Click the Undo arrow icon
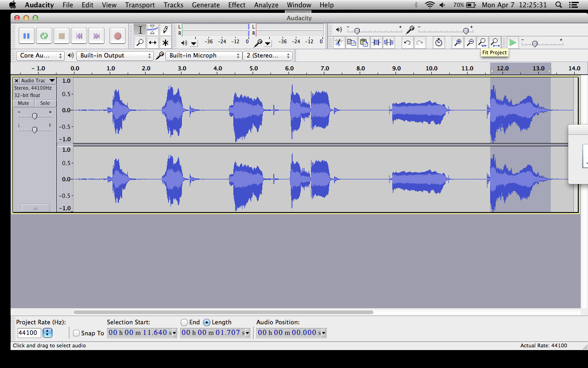Viewport: 588px width, 368px height. [x=407, y=42]
